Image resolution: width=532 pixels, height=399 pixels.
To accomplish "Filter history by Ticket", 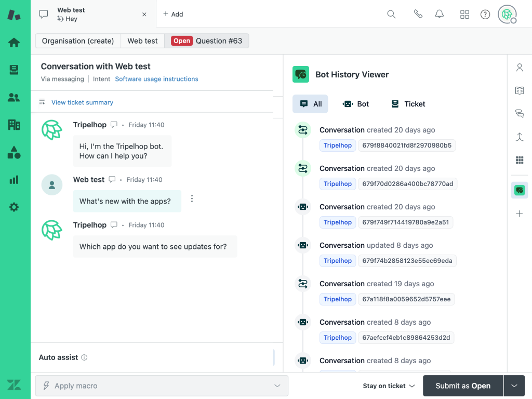I will 408,104.
